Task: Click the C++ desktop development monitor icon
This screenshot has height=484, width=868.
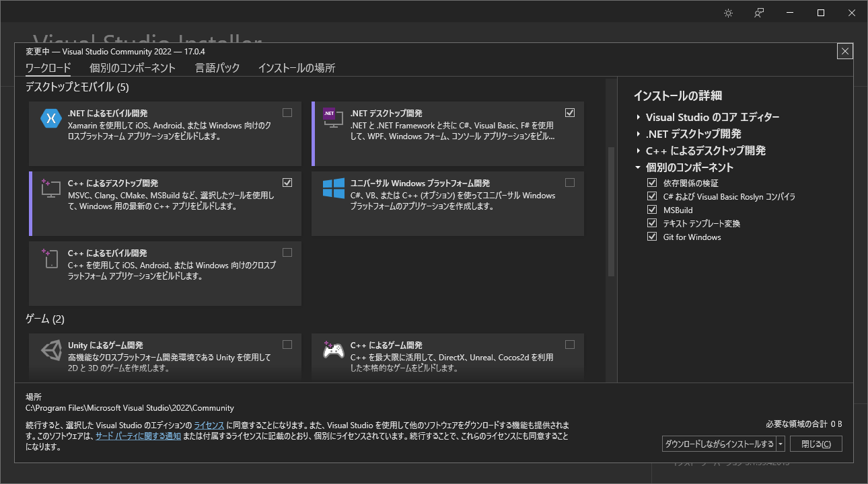Action: click(x=51, y=188)
